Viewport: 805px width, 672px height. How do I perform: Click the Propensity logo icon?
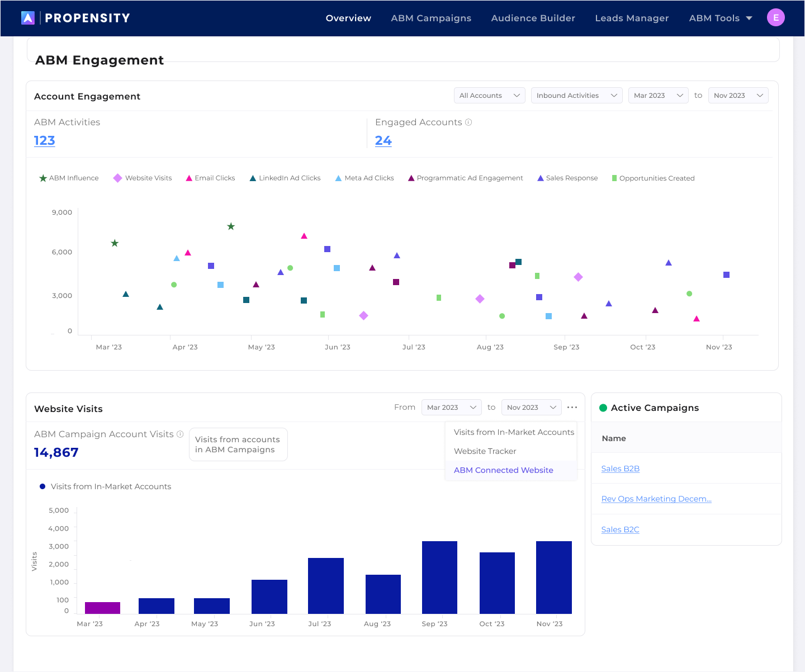pos(28,18)
